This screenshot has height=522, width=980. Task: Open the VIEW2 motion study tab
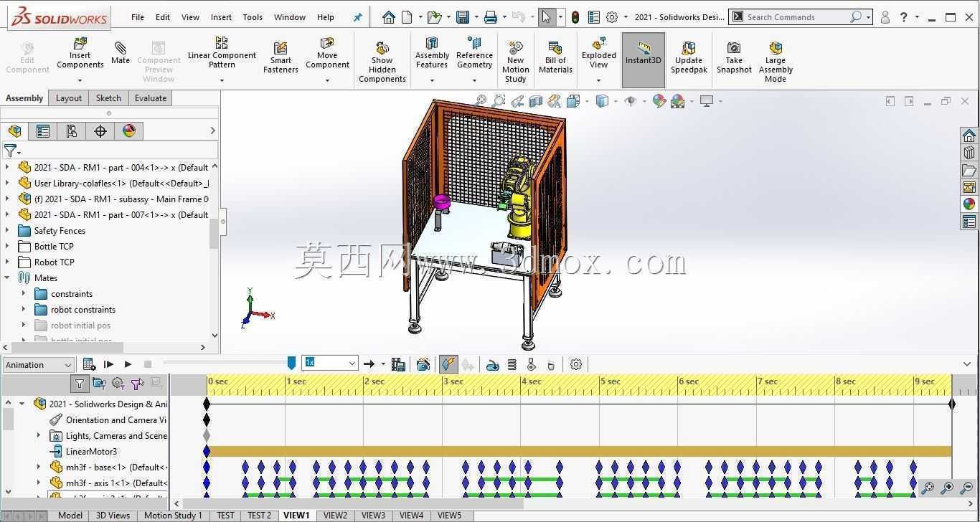335,516
